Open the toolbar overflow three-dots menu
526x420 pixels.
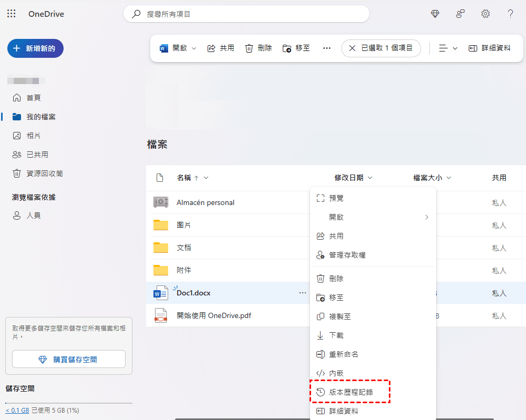pos(327,48)
